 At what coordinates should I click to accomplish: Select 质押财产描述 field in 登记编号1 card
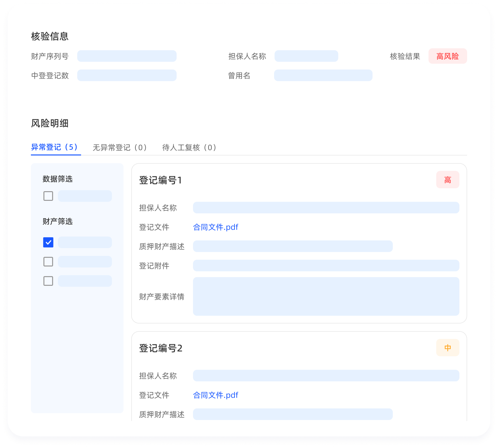[292, 246]
